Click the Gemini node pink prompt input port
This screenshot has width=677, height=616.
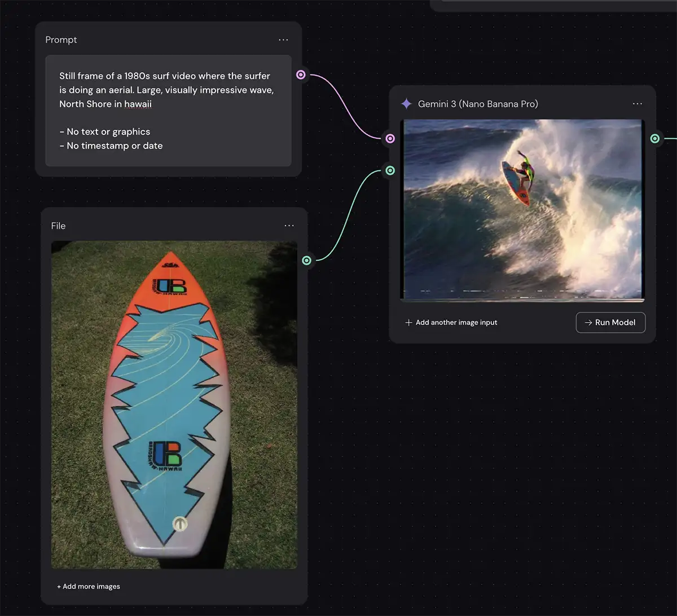390,138
